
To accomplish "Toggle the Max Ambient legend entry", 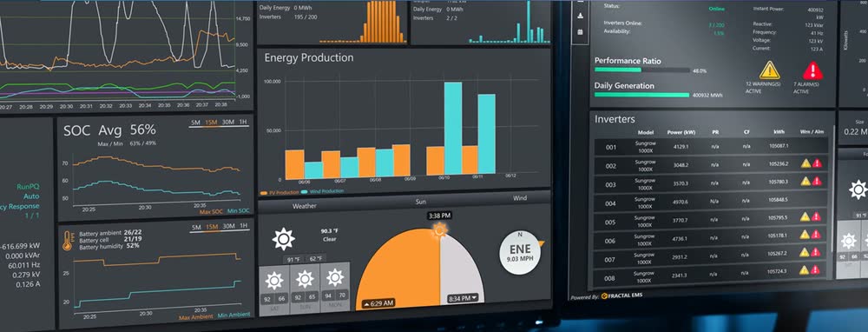I will (x=196, y=317).
